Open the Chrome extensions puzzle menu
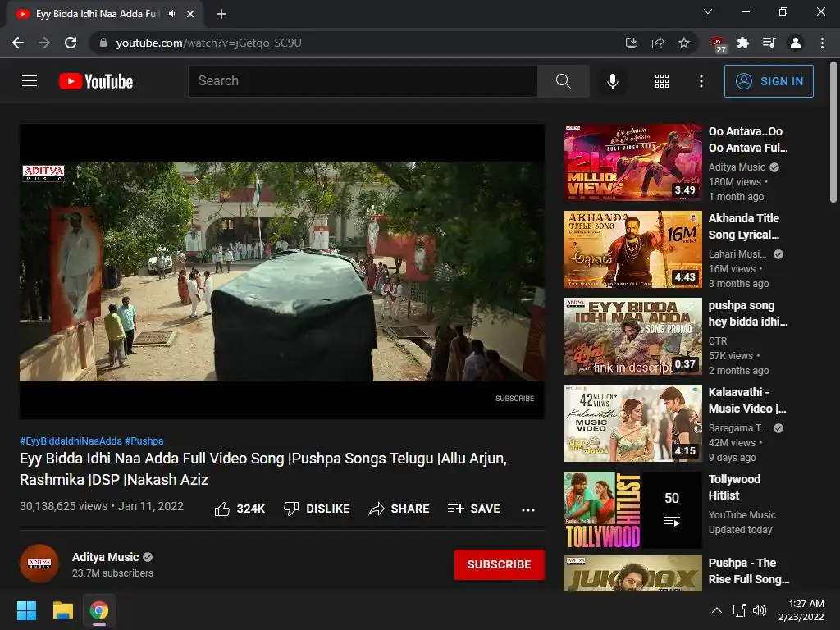Screen dimensions: 840x630 743,43
